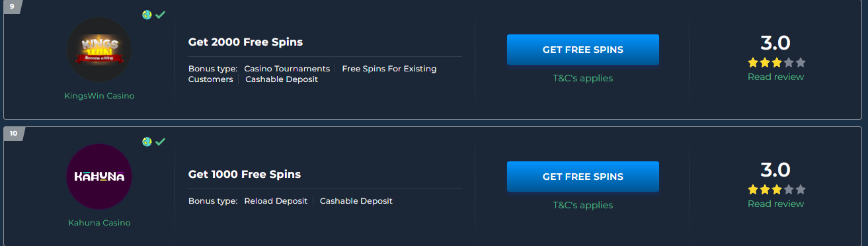Click the globe icon above KingsWin logo
The height and width of the screenshot is (246, 868).
[147, 15]
